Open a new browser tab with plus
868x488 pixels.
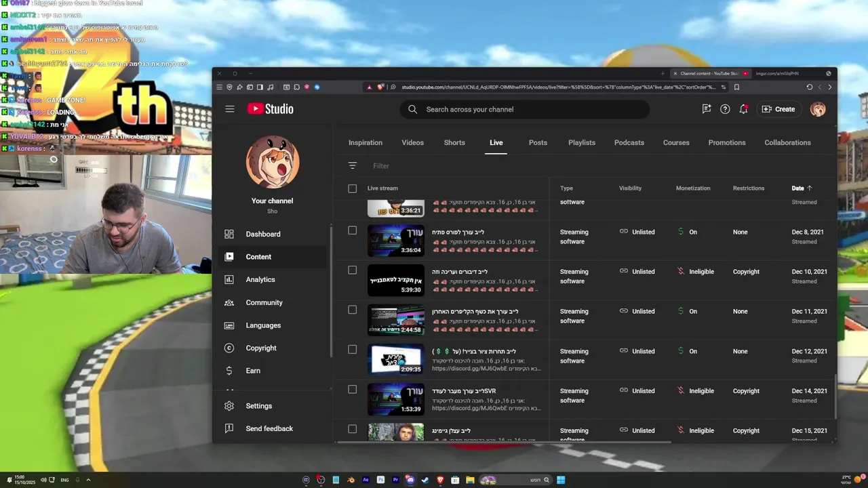[663, 73]
